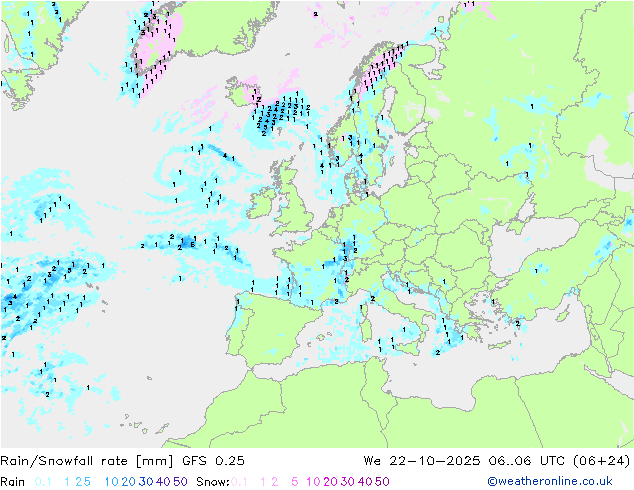The image size is (634, 490).
Task: Click the Snow legend value 20
Action: [331, 482]
